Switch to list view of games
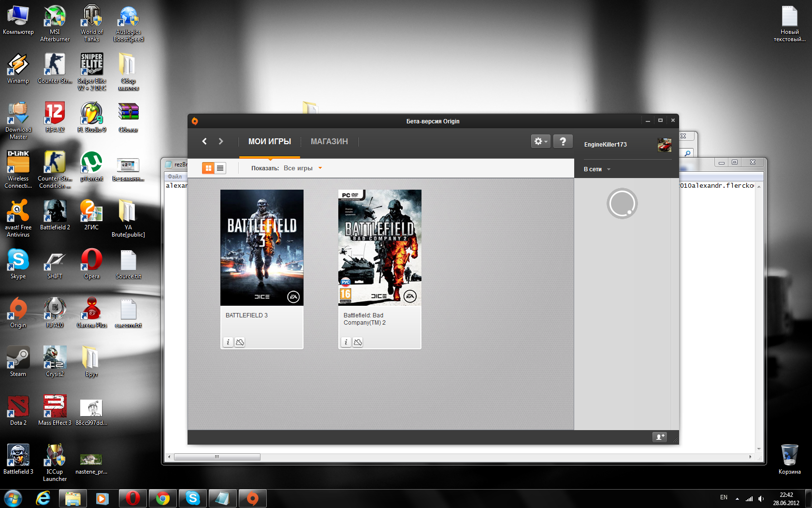812x508 pixels. coord(220,168)
